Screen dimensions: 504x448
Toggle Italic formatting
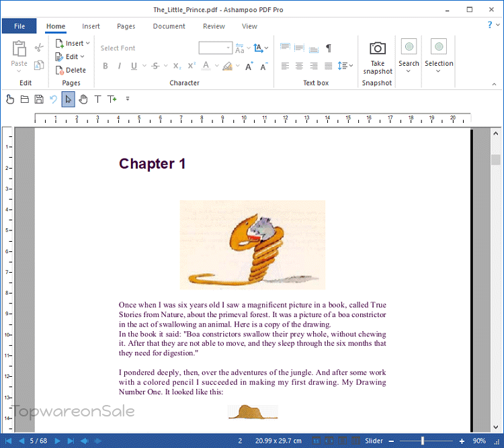pyautogui.click(x=120, y=66)
